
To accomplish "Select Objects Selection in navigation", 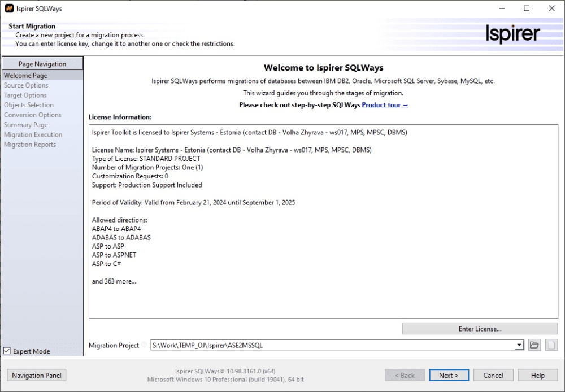I will [x=29, y=105].
